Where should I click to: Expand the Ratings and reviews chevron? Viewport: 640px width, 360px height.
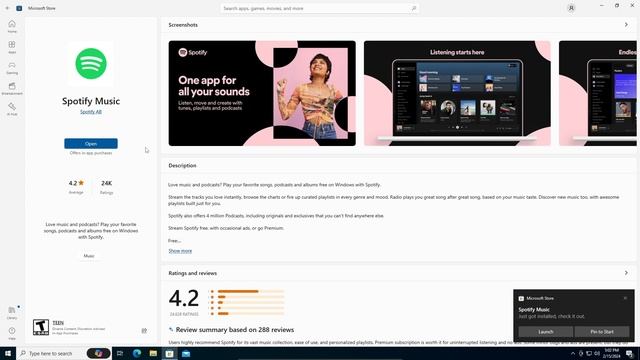click(x=626, y=273)
